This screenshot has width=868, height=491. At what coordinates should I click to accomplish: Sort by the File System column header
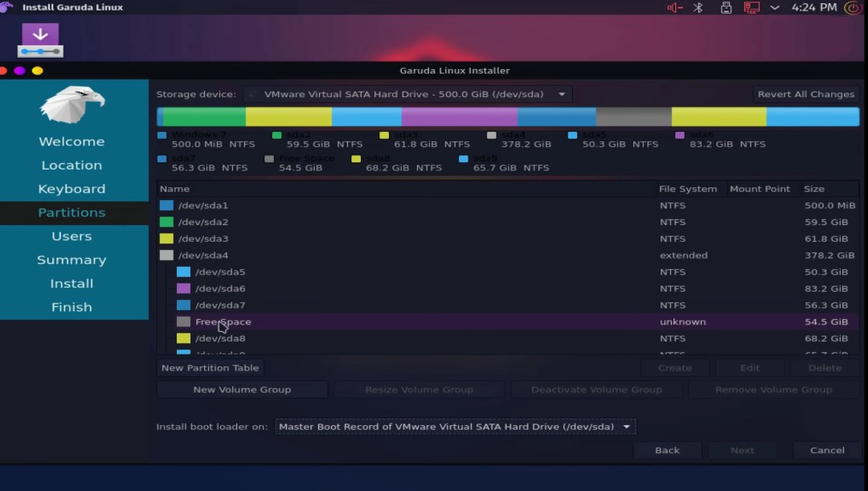tap(687, 189)
